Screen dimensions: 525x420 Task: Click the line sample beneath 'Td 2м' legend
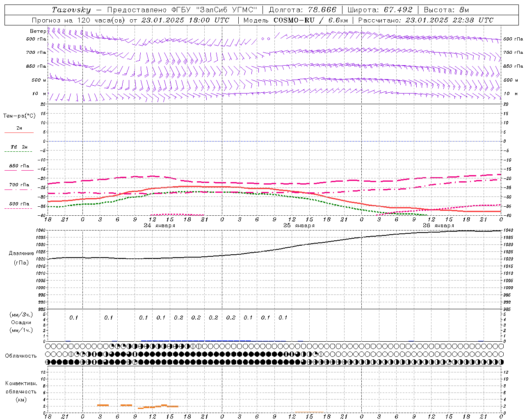coord(18,152)
